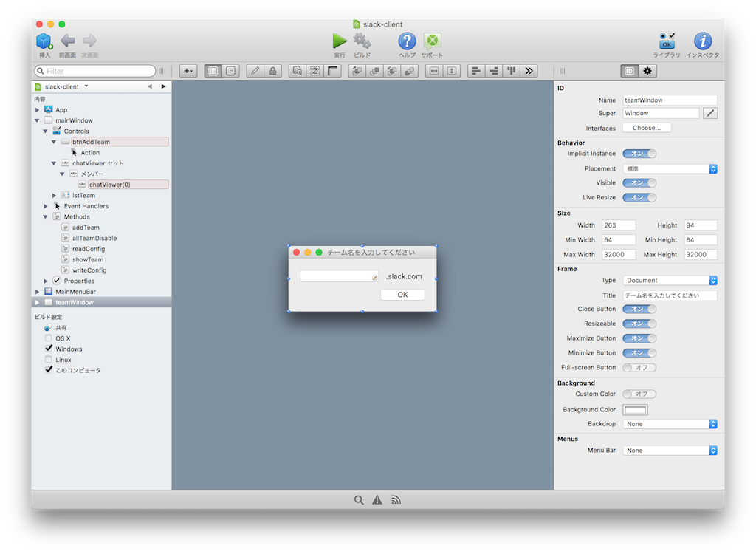
Task: Check the OS X build target
Action: [48, 338]
